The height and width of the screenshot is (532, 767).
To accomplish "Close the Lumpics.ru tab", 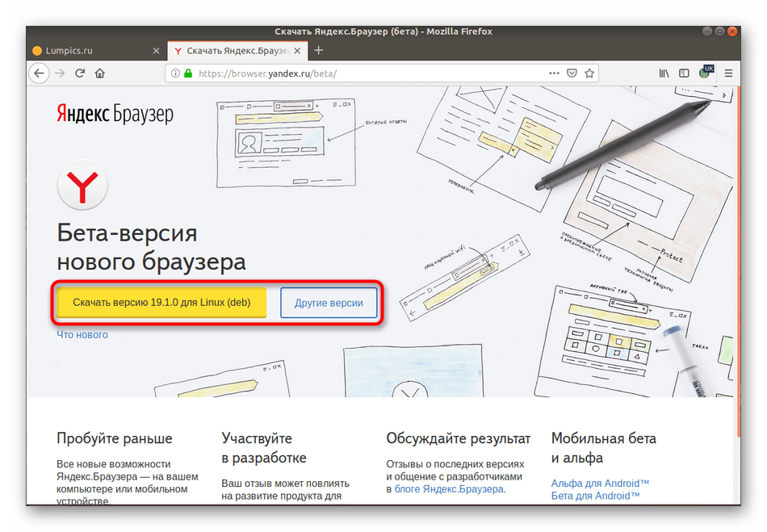I will (157, 51).
